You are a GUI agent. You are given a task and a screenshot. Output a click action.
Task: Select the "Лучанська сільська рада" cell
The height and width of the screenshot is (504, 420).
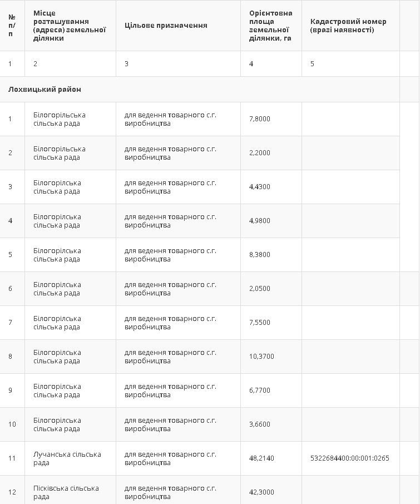point(67,458)
